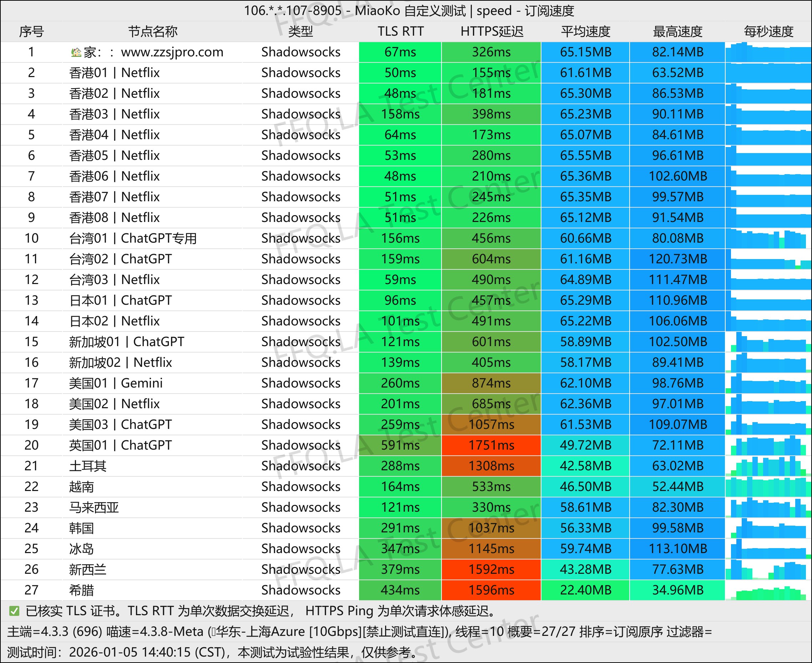Screen dimensions: 812x663
Task: Click the 120.73MB maximum speed cell
Action: (677, 259)
